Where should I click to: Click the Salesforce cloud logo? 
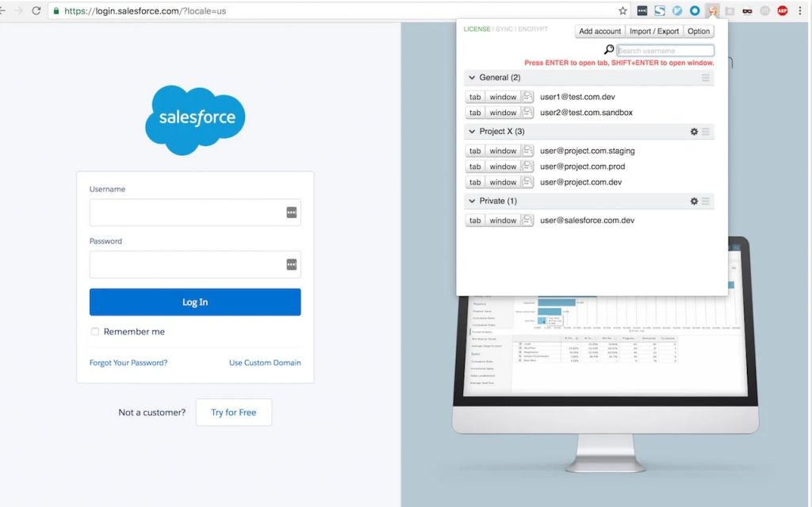(195, 120)
